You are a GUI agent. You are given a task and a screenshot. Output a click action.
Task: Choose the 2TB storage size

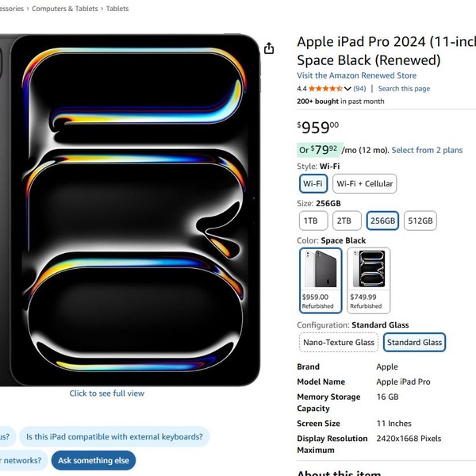[344, 221]
